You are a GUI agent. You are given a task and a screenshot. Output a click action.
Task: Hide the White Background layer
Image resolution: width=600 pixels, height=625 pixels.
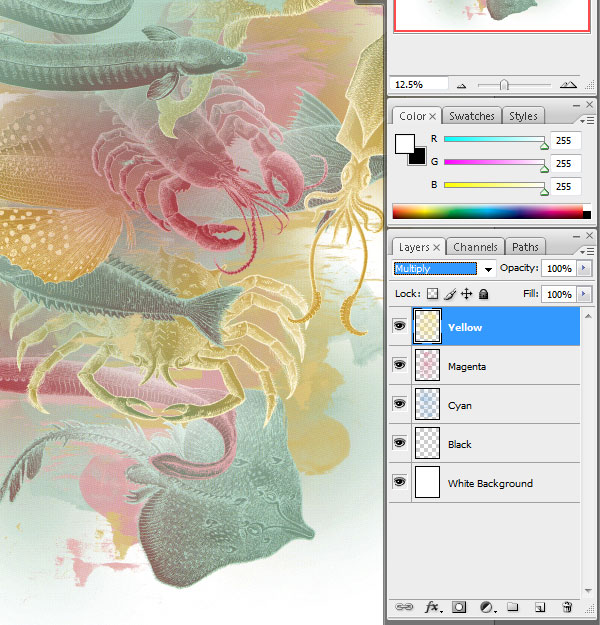(x=399, y=482)
